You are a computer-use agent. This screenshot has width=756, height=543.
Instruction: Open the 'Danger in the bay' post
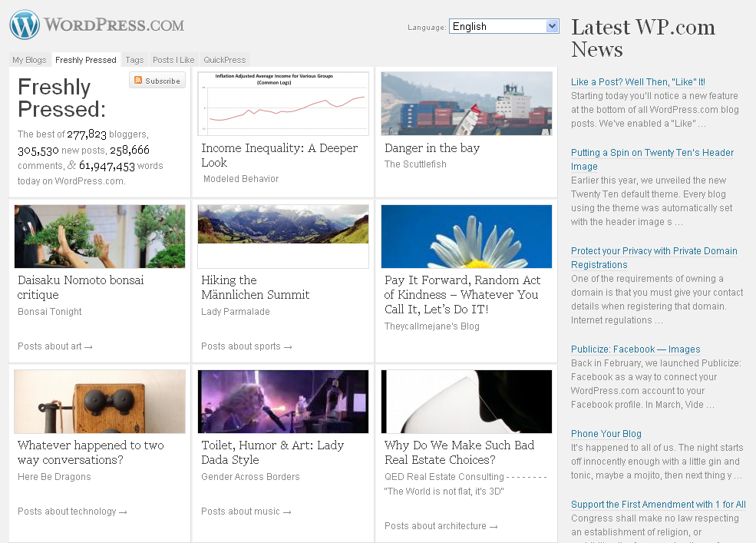(432, 147)
